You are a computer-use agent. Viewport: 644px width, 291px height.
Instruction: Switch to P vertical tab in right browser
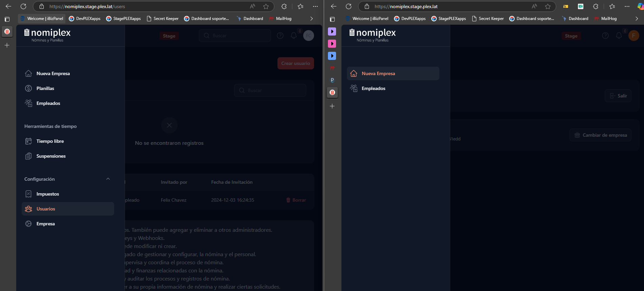[332, 80]
